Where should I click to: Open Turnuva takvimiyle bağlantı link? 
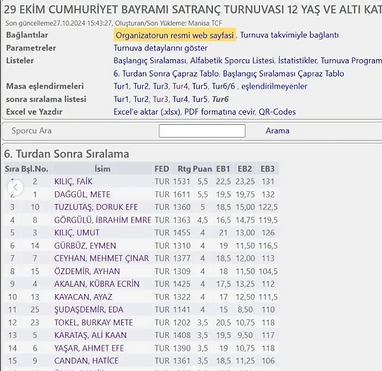[x=289, y=35]
